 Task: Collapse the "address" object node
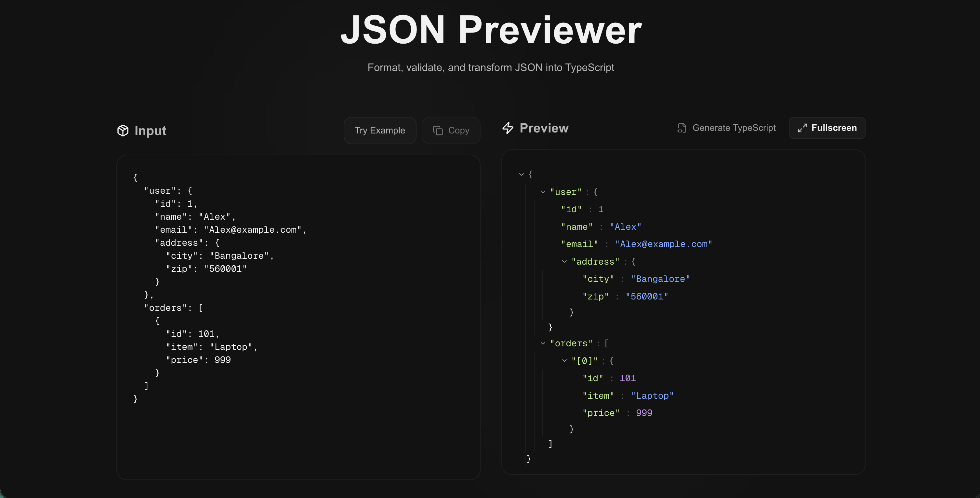point(564,262)
